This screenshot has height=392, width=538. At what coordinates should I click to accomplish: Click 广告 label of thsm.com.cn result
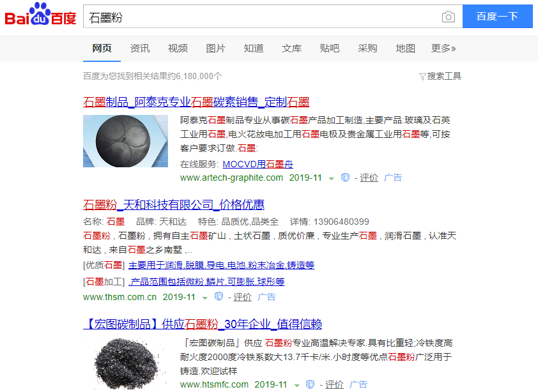266,297
